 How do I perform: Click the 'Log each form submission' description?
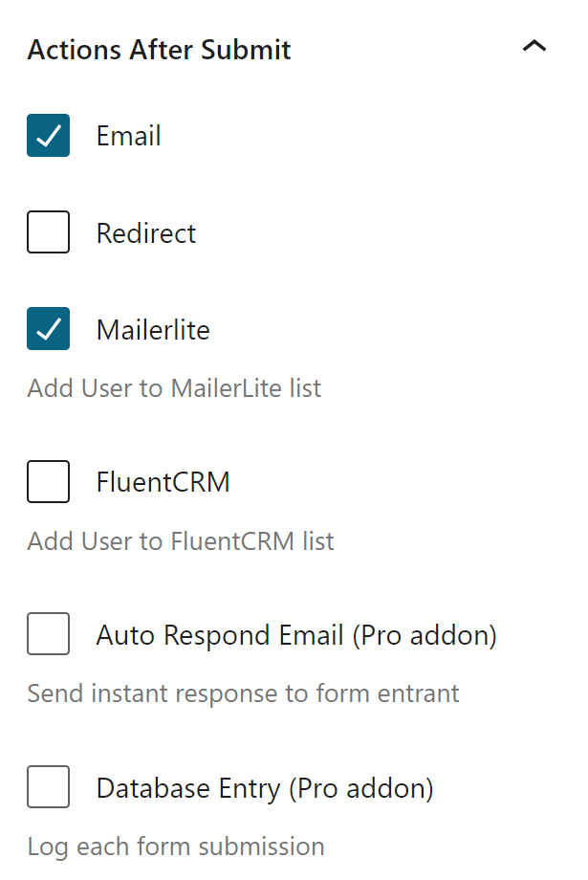coord(176,847)
